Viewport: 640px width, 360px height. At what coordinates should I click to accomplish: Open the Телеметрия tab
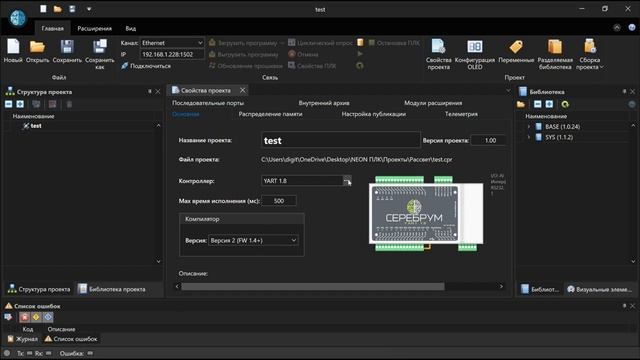[x=461, y=114]
